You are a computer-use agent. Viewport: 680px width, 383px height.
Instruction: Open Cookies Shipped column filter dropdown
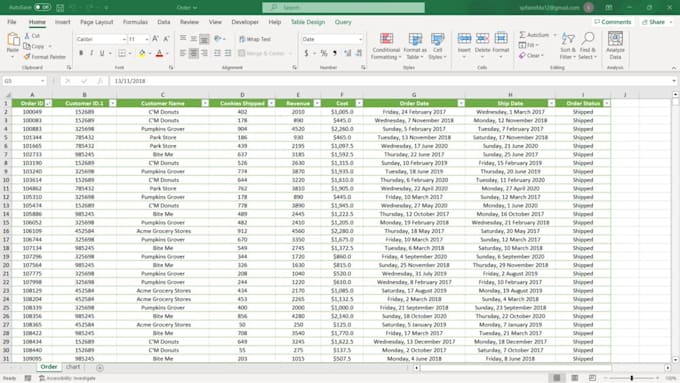[271, 103]
